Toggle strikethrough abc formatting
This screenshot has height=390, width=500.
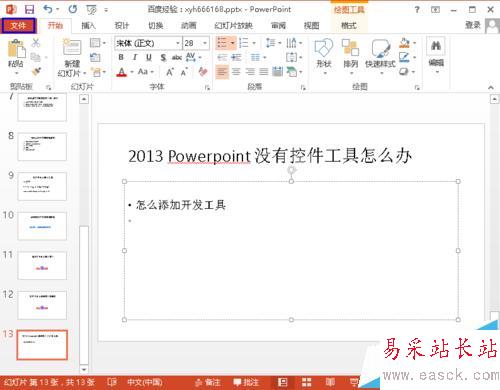click(176, 57)
